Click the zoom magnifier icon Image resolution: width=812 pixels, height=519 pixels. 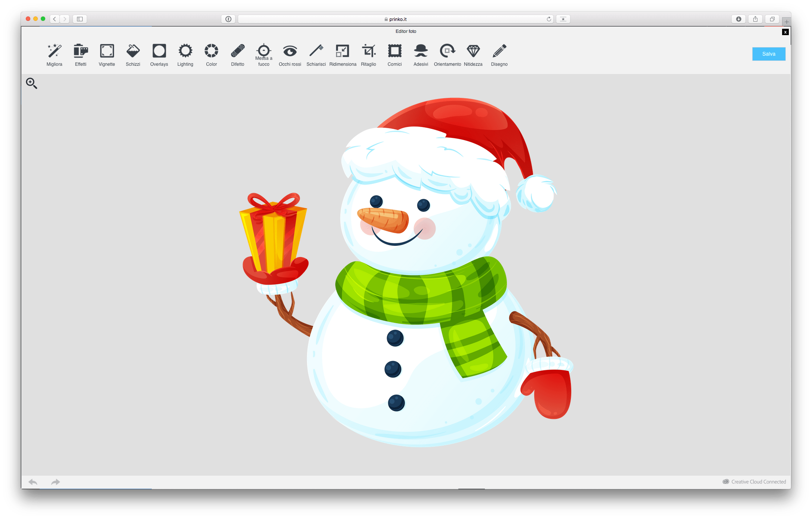31,83
